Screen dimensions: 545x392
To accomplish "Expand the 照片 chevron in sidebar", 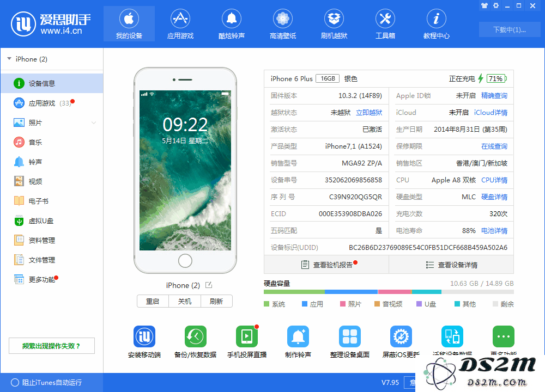I will point(94,122).
